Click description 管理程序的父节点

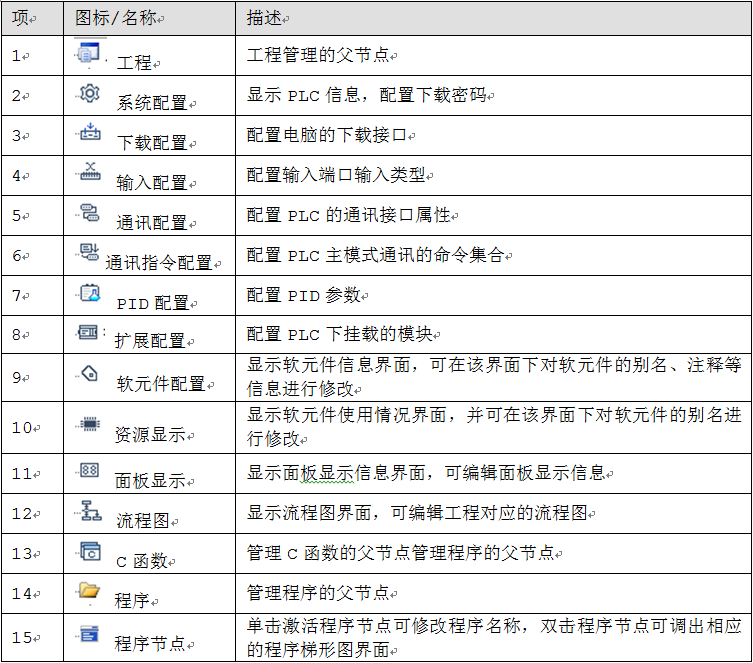point(317,592)
